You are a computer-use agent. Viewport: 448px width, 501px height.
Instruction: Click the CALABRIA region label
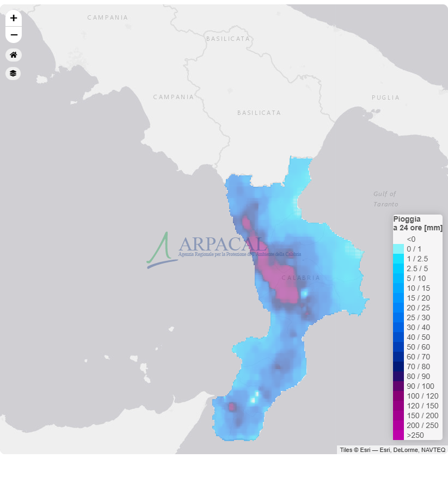coord(300,278)
